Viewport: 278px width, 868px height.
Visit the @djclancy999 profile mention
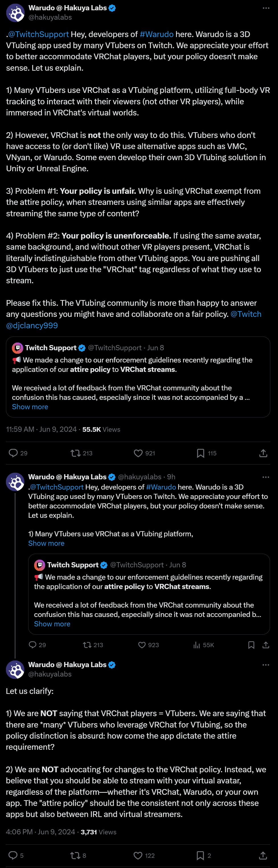click(x=32, y=325)
